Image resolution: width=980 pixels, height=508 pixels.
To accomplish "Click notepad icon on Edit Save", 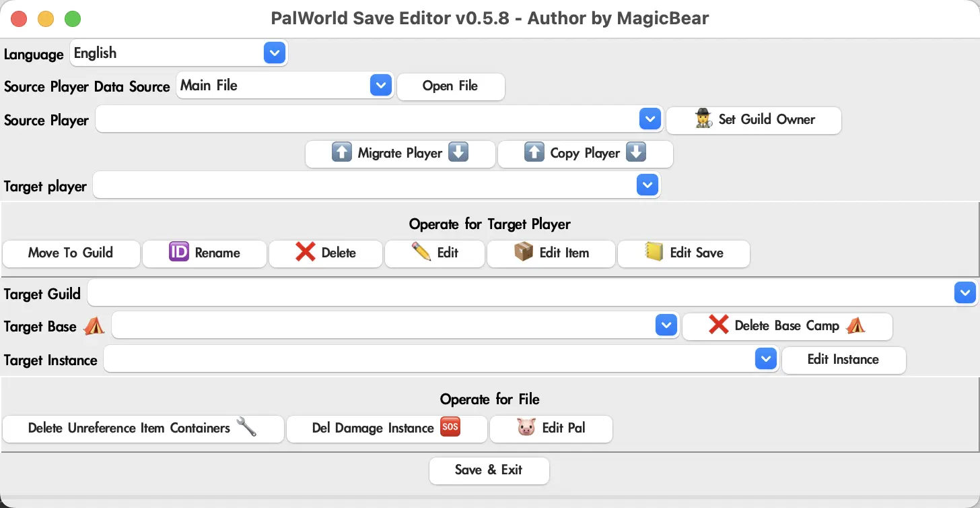I will [x=654, y=252].
